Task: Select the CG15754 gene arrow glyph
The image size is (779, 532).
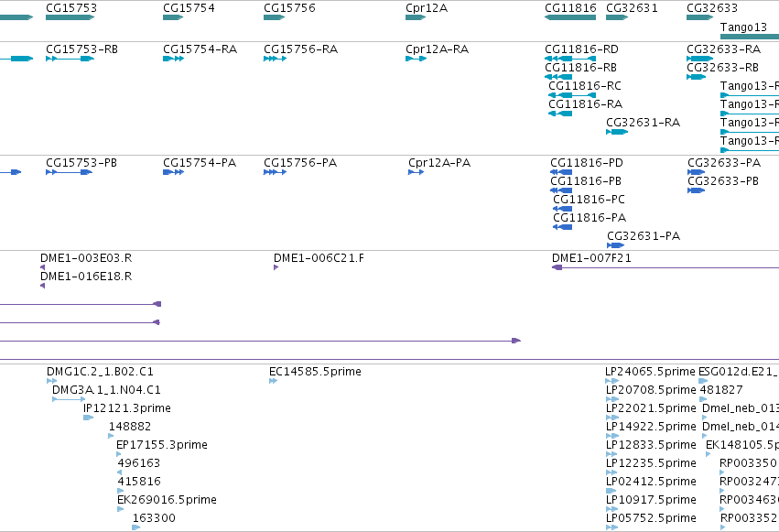Action: [173, 17]
